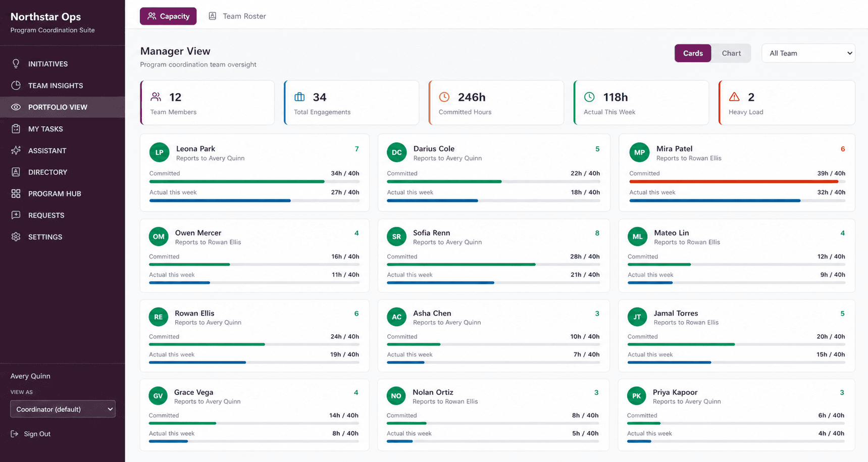The height and width of the screenshot is (462, 868).
Task: Click the Sign Out link
Action: pos(31,434)
